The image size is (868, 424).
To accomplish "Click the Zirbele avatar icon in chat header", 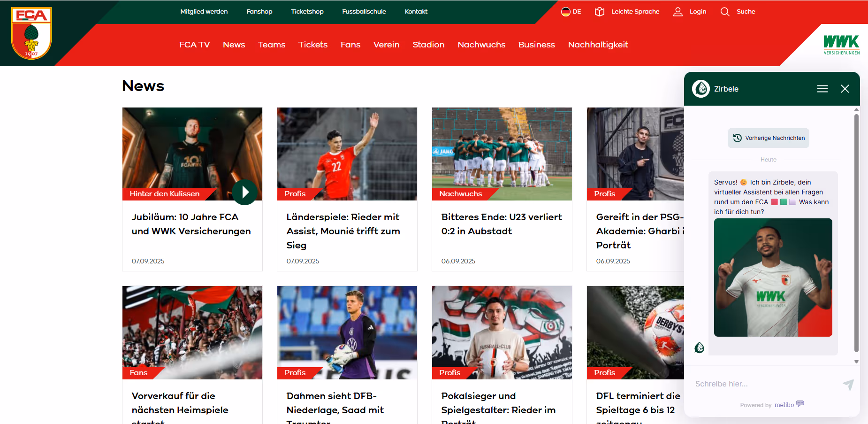I will pos(701,89).
